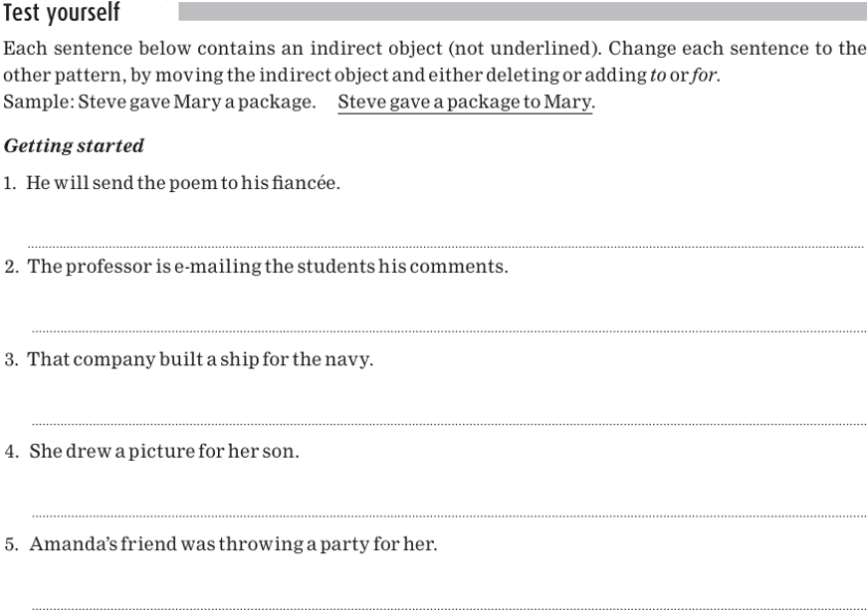868x612 pixels.
Task: Click the answer line under sentence 1
Action: (x=446, y=246)
